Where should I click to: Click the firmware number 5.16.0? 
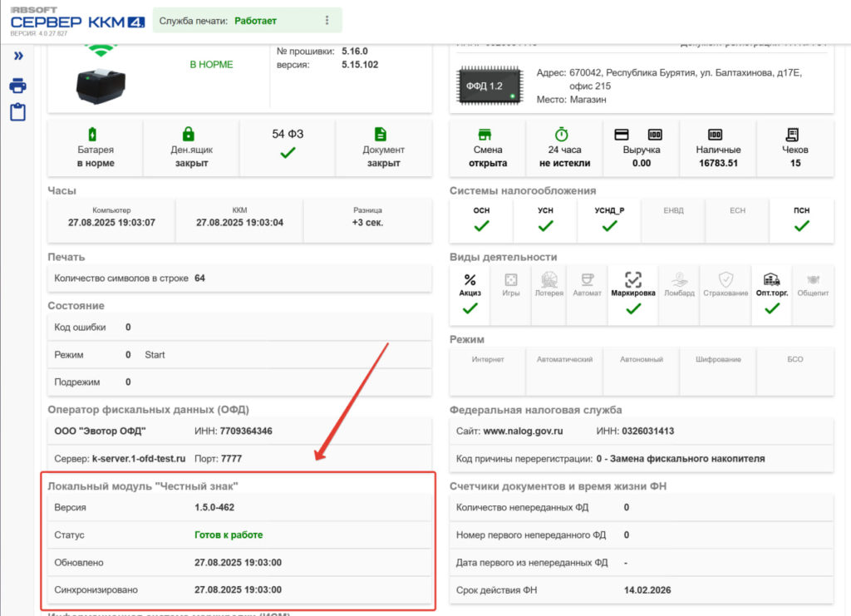pos(354,51)
